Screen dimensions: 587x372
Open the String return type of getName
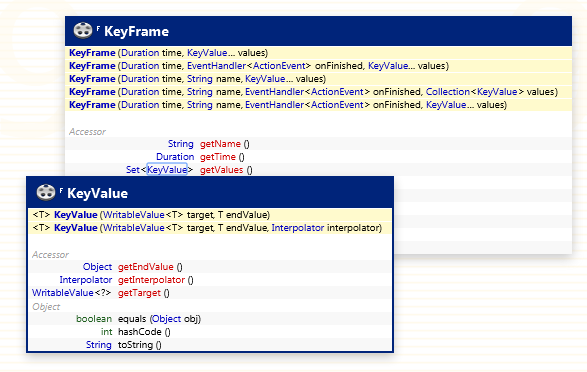180,144
